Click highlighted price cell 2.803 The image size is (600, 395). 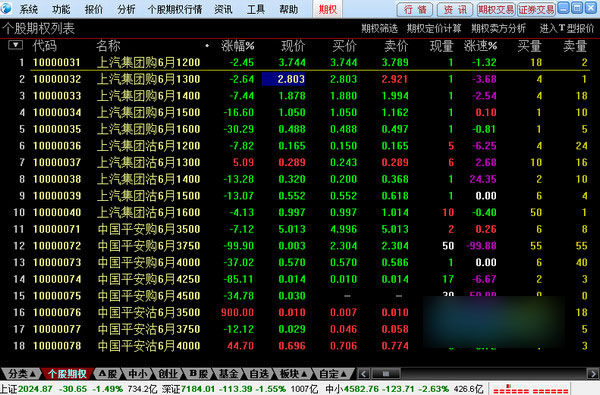(284, 79)
